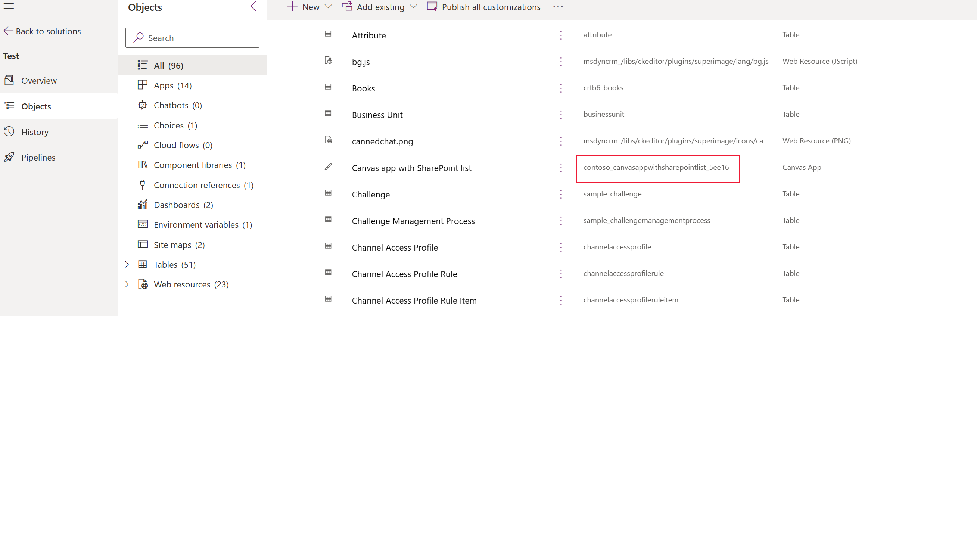Open more options for cannedchat.png row
The width and height of the screenshot is (977, 560).
561,141
